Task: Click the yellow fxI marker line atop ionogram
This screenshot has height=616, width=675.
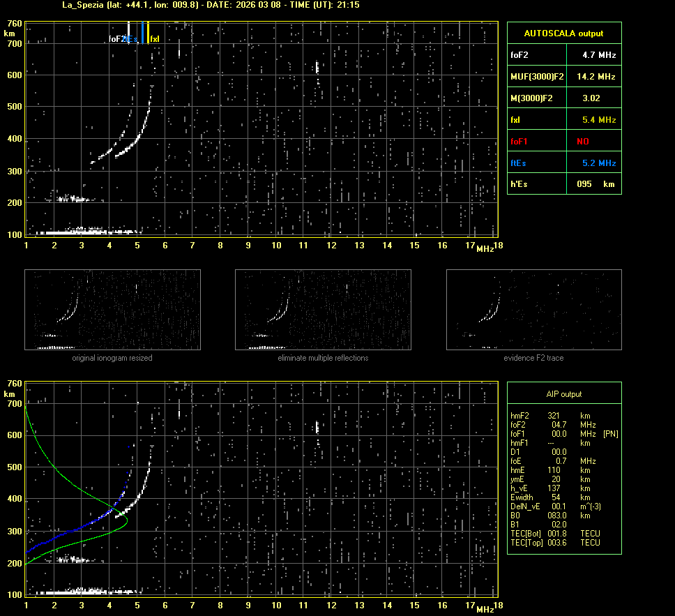Action: 149,31
